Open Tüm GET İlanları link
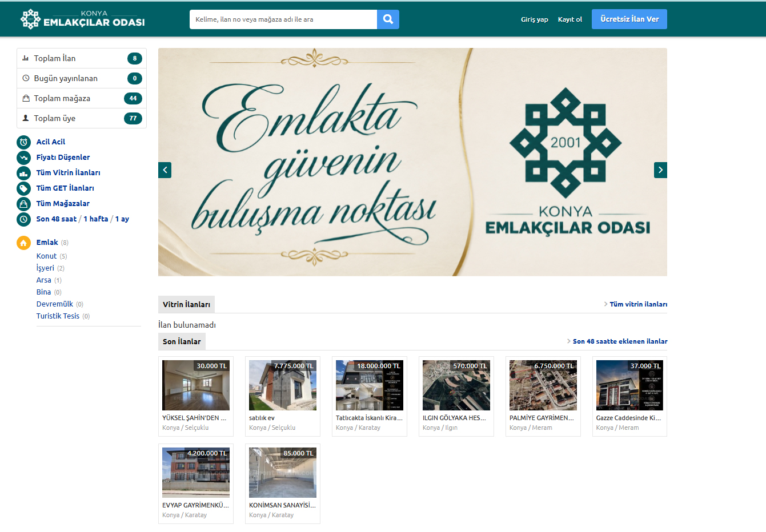Screen dimensions: 766x532 point(65,188)
